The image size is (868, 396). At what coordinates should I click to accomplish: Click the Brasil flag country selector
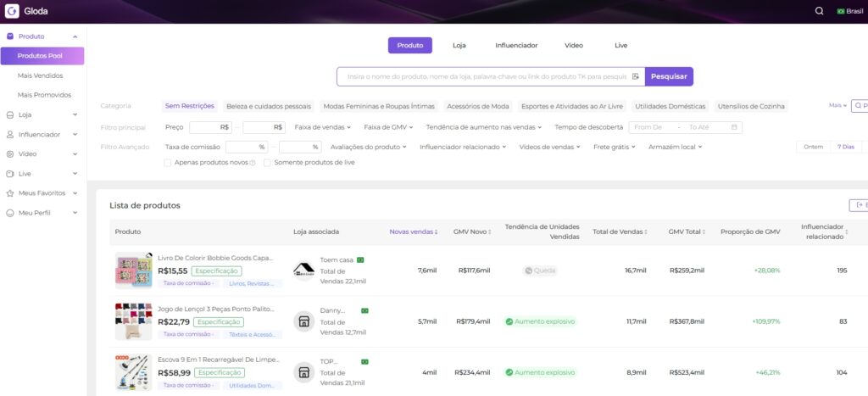pyautogui.click(x=850, y=11)
